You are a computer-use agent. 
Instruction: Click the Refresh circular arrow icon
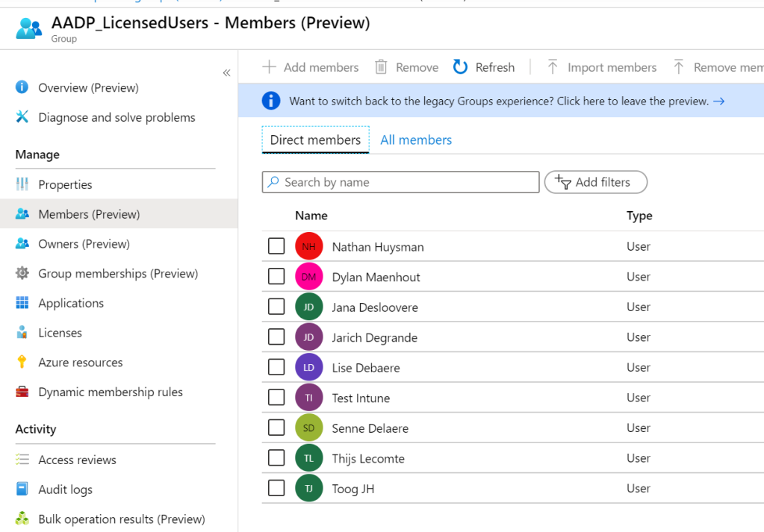(x=460, y=66)
